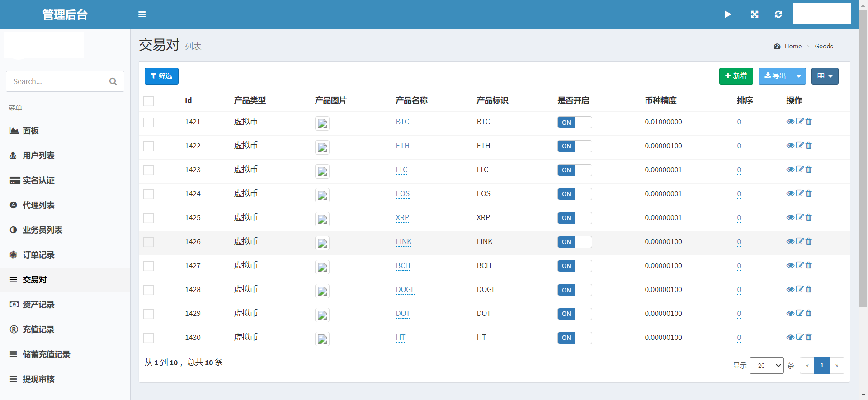The height and width of the screenshot is (400, 868).
Task: Switch off the HT enable toggle
Action: 575,338
